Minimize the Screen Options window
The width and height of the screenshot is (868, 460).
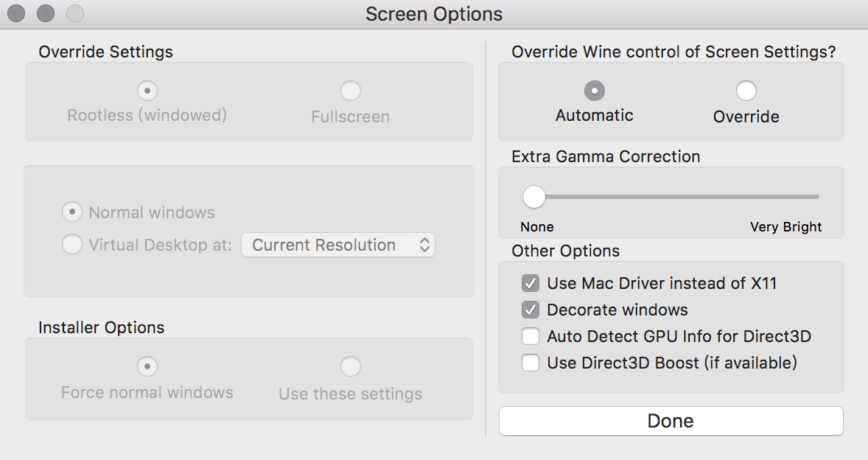[x=46, y=13]
